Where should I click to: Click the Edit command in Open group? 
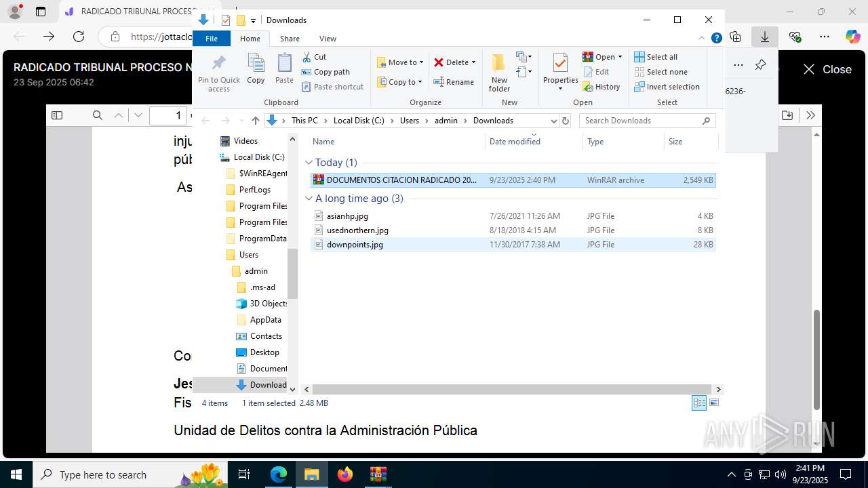point(596,72)
